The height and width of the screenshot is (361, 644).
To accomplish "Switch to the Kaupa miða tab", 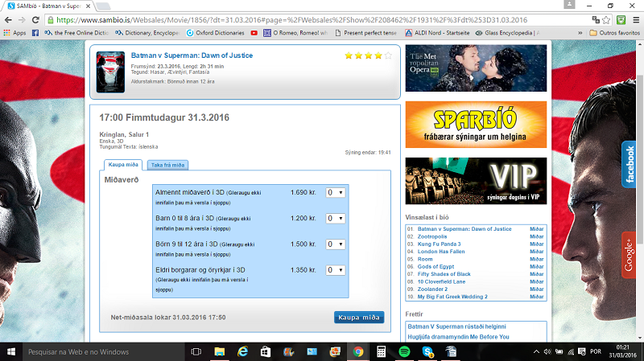I will coord(123,165).
